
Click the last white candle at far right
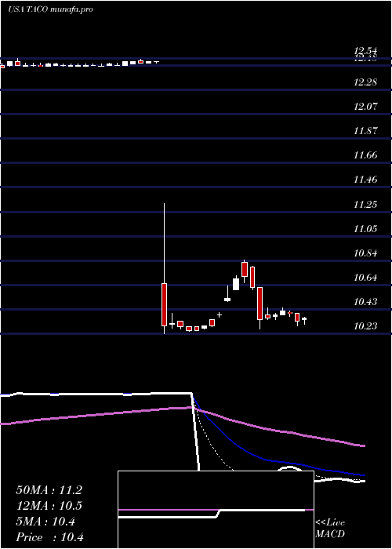click(x=304, y=320)
